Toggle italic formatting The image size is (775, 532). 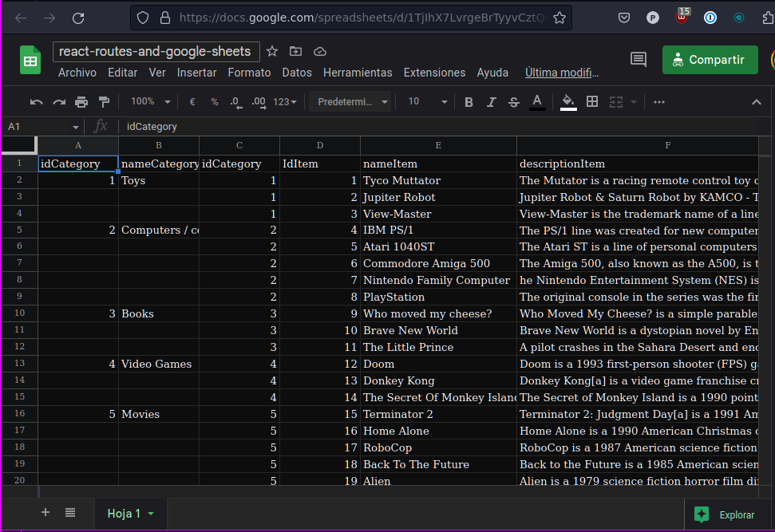click(x=491, y=102)
